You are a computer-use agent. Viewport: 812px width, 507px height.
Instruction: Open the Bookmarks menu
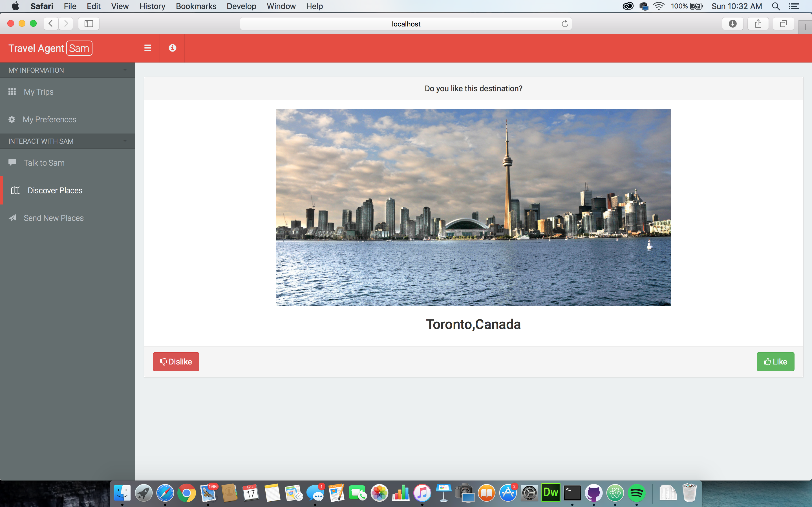click(196, 6)
